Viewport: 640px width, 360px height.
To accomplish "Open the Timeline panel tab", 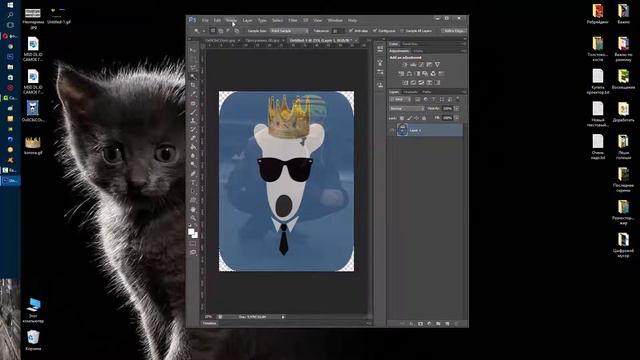I will click(210, 323).
